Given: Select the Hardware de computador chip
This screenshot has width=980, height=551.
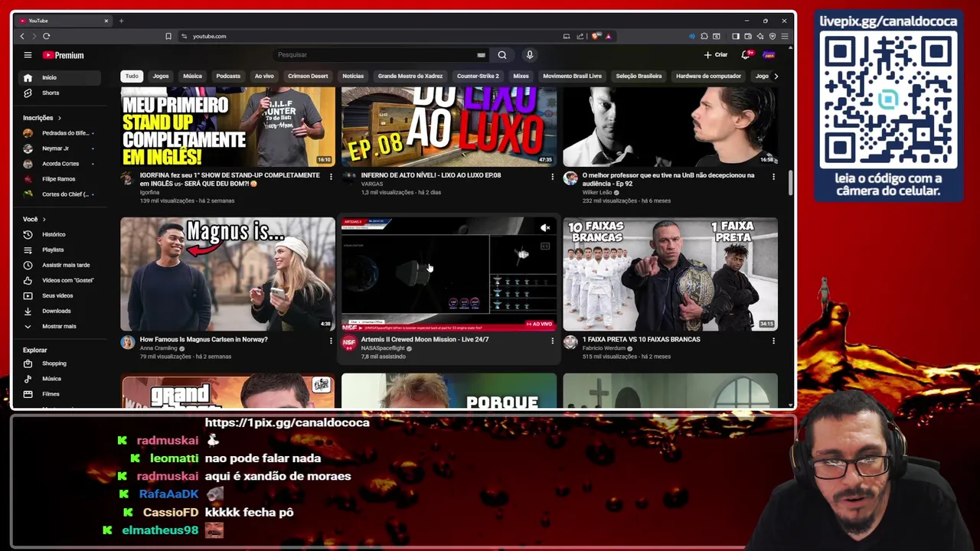Looking at the screenshot, I should tap(708, 76).
